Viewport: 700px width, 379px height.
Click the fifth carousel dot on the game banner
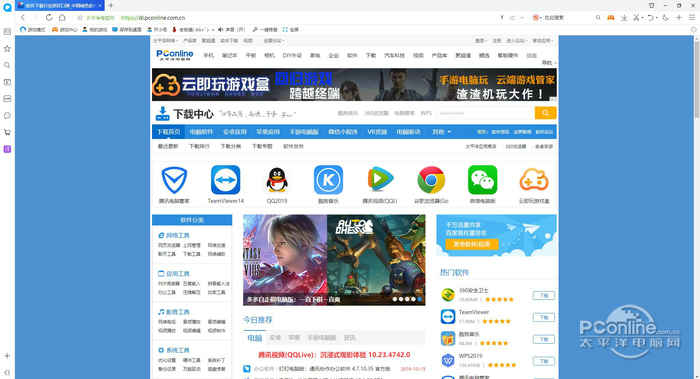(x=420, y=299)
